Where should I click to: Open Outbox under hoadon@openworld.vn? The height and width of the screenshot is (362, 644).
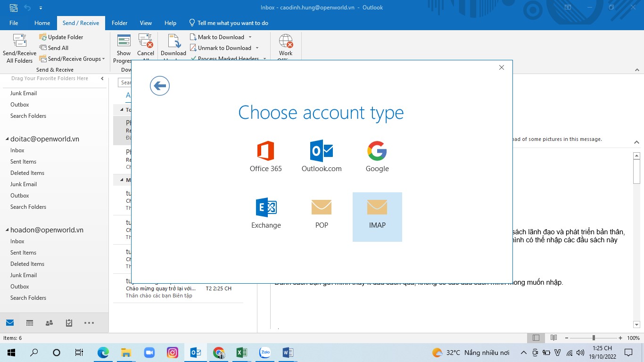click(20, 287)
